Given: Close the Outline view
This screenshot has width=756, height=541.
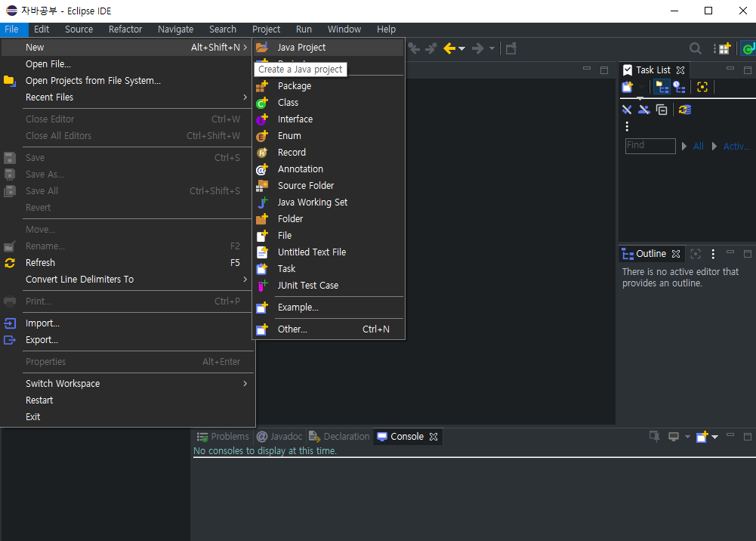Looking at the screenshot, I should [676, 254].
